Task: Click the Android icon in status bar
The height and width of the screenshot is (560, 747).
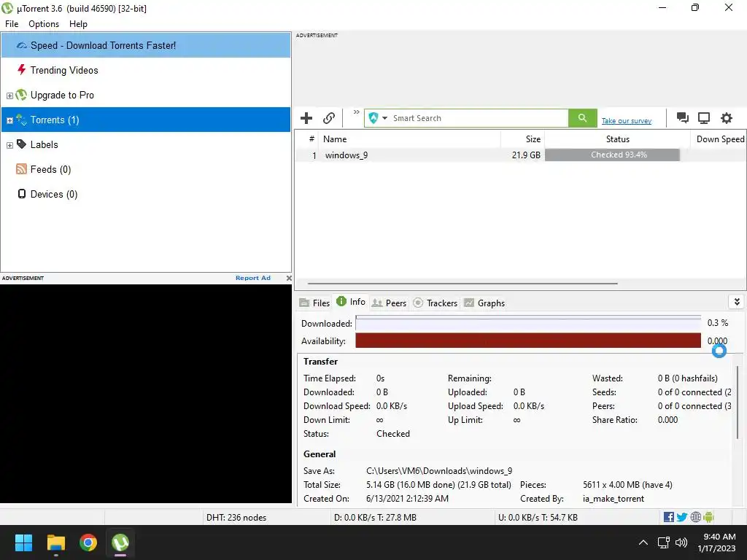Action: 708,517
